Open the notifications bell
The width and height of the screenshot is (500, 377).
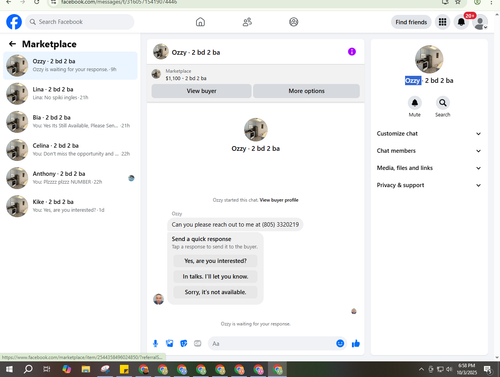pyautogui.click(x=461, y=22)
